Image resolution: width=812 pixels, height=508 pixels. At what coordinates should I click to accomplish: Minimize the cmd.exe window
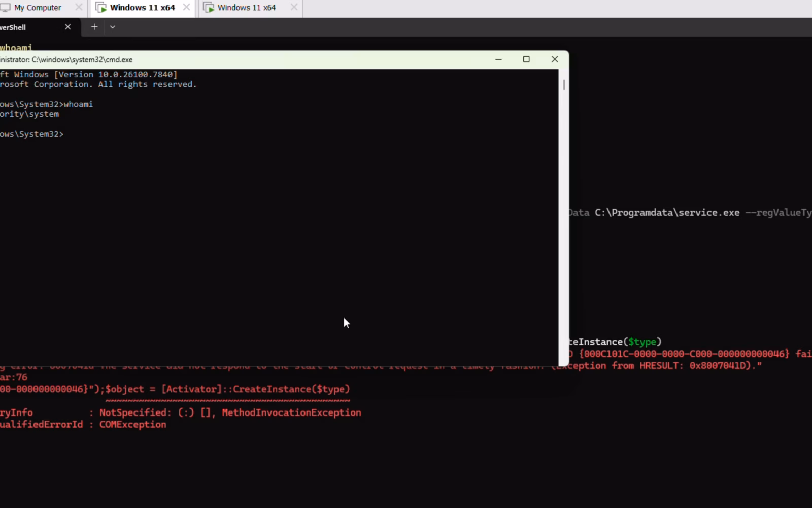(x=498, y=59)
